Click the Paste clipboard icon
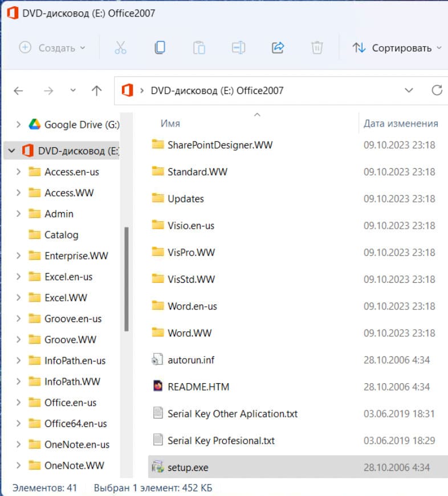This screenshot has width=448, height=496. [199, 48]
